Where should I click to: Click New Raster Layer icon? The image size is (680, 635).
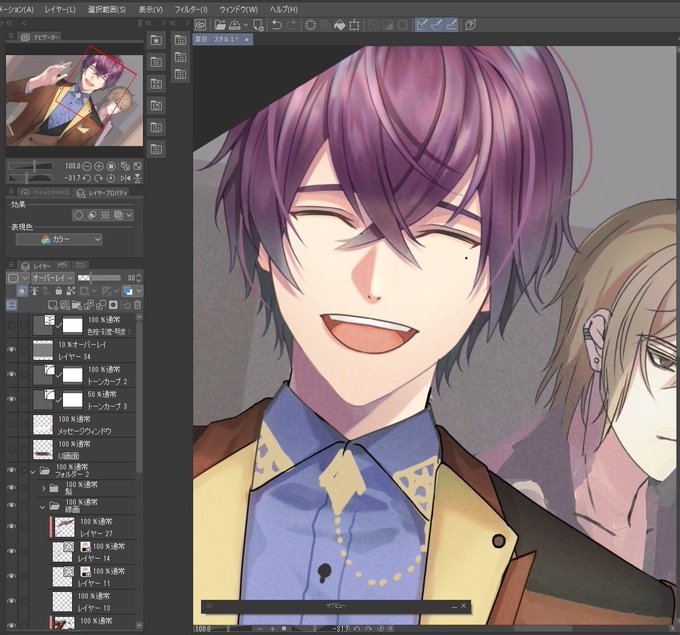pos(53,305)
